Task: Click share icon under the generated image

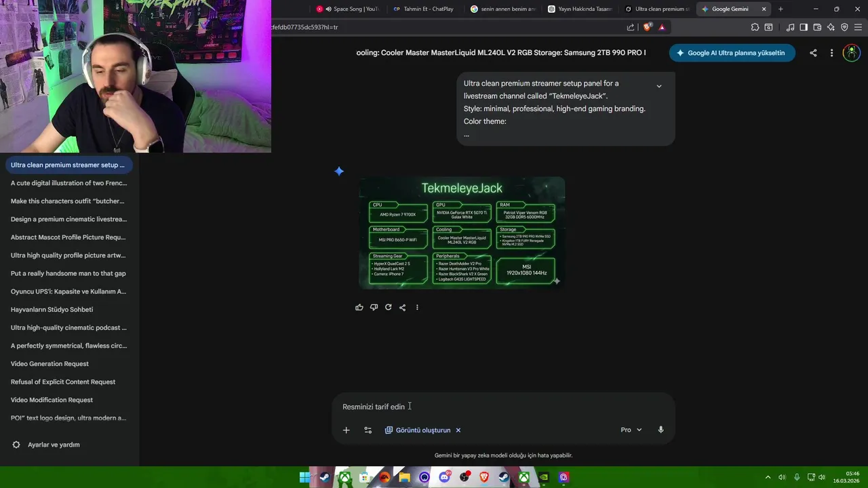Action: (402, 307)
